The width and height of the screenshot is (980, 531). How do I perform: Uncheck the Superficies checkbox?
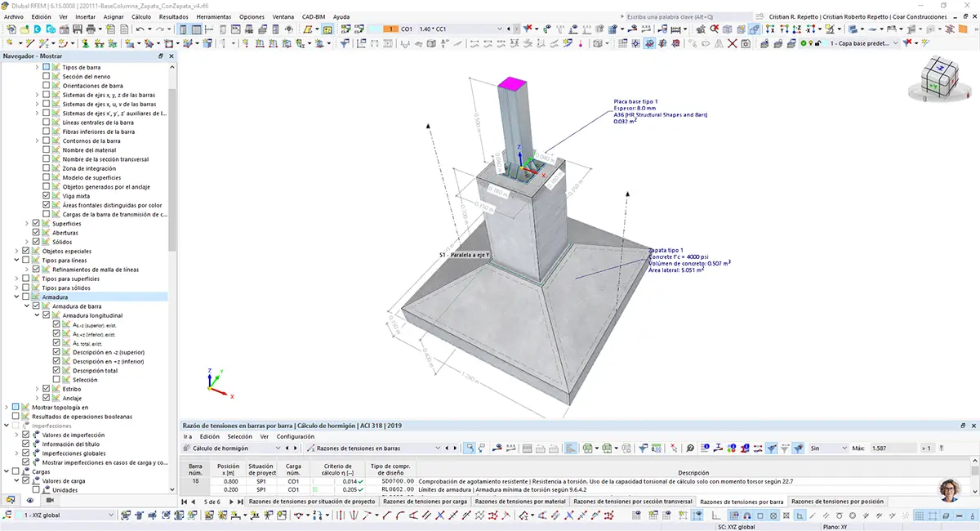[36, 223]
